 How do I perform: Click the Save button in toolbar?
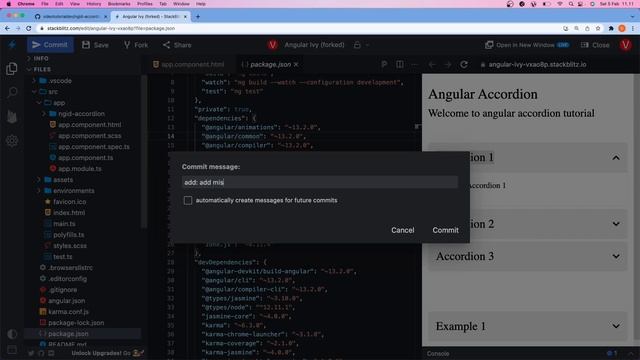pyautogui.click(x=96, y=45)
